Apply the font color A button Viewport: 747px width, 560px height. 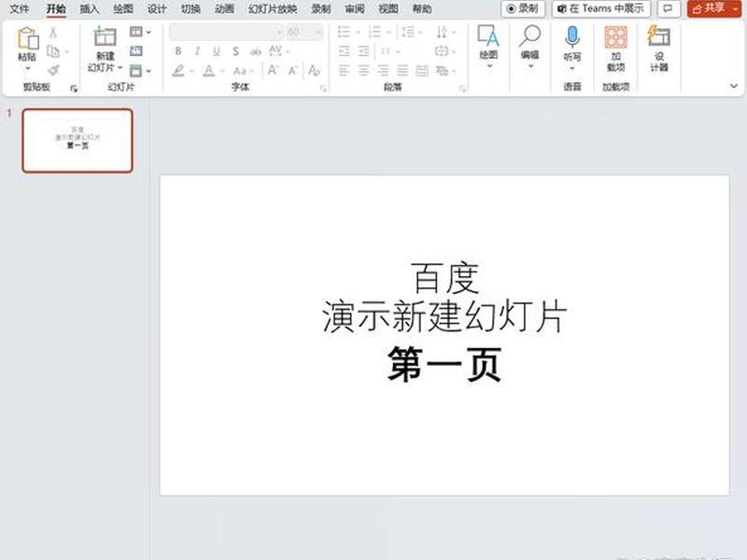pos(208,71)
